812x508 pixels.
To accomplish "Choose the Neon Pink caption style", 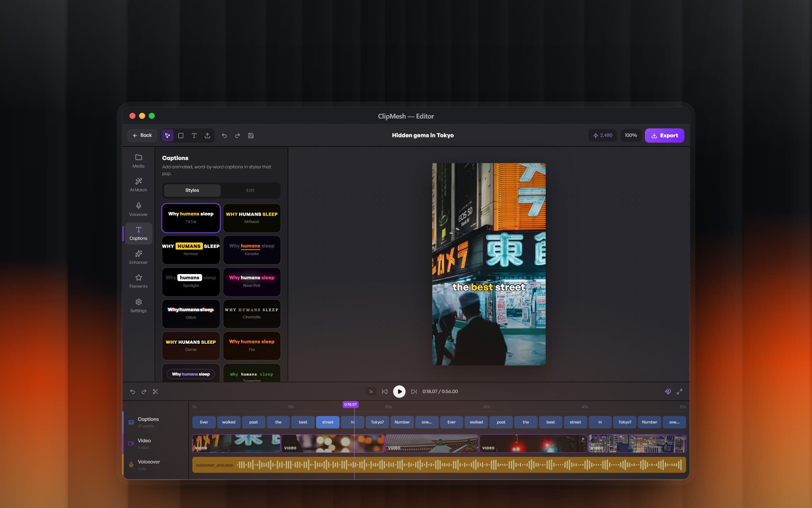I will coord(252,282).
